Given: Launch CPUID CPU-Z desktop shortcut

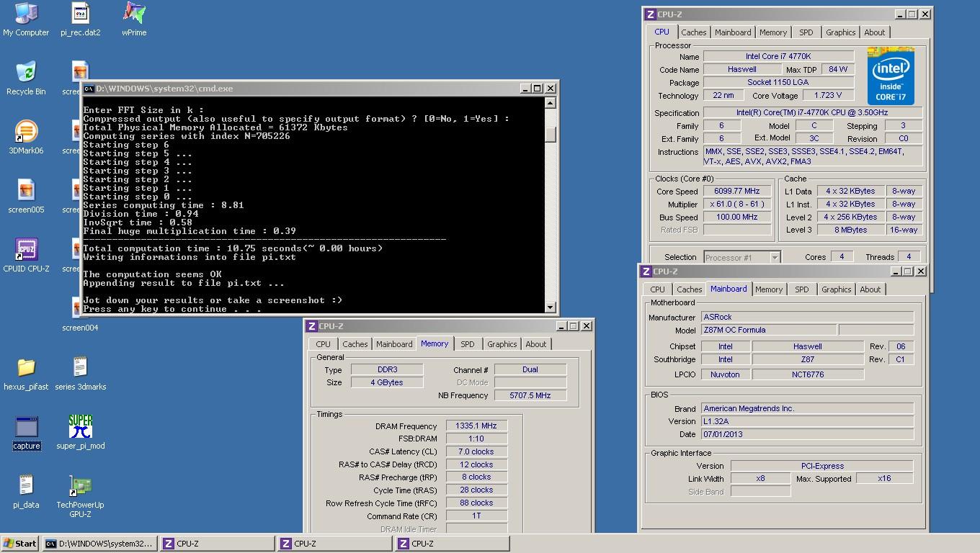Looking at the screenshot, I should (x=26, y=256).
